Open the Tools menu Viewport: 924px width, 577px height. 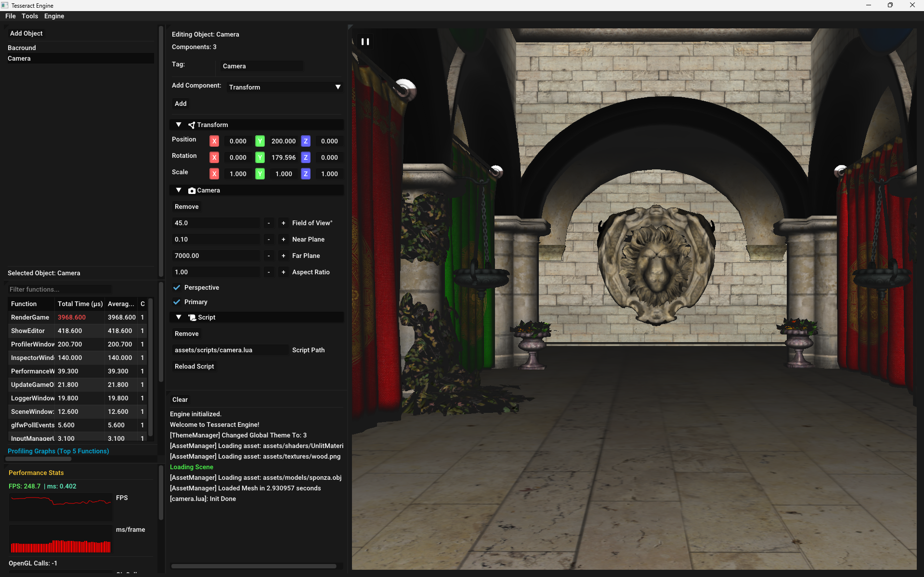coord(30,16)
